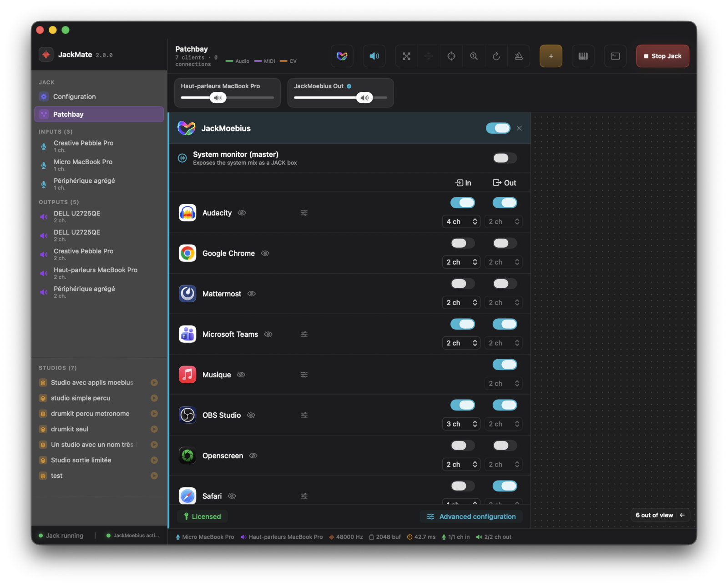Open studio drumkit seul
The width and height of the screenshot is (728, 586).
pos(99,429)
